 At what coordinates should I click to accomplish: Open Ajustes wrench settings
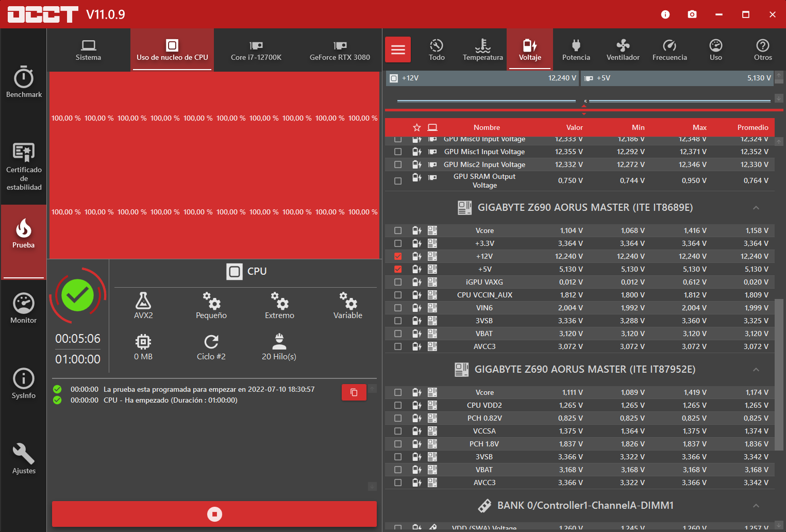click(24, 459)
